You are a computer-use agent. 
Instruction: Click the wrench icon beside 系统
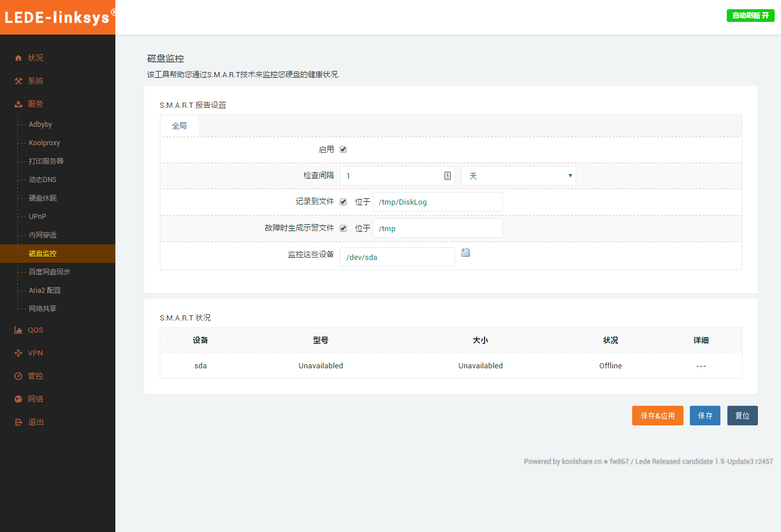click(18, 81)
